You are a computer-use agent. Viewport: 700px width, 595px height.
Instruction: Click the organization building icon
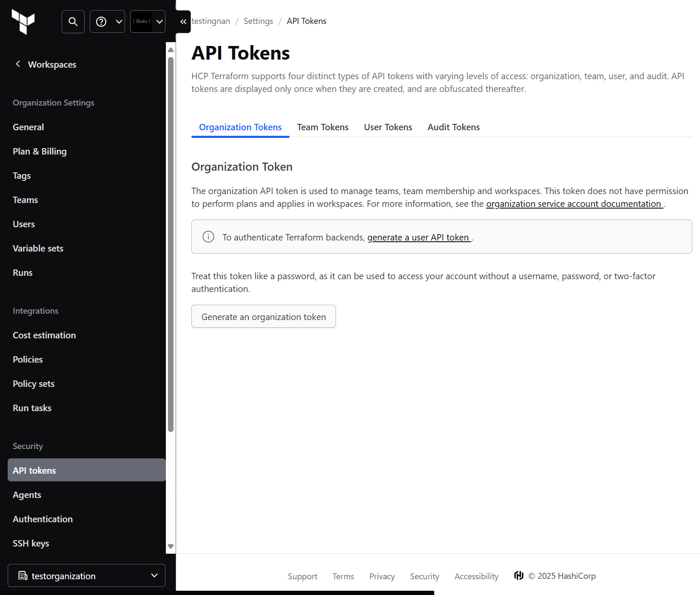[x=23, y=576]
